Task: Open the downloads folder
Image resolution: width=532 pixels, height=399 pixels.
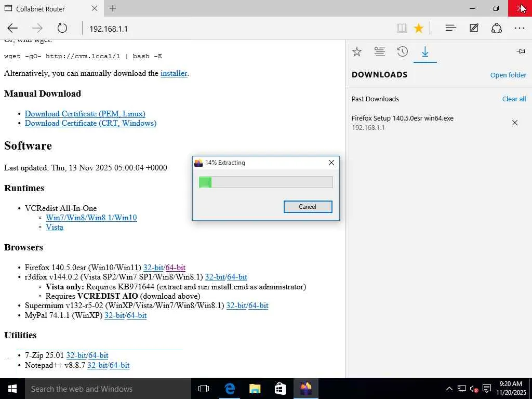Action: [x=508, y=75]
